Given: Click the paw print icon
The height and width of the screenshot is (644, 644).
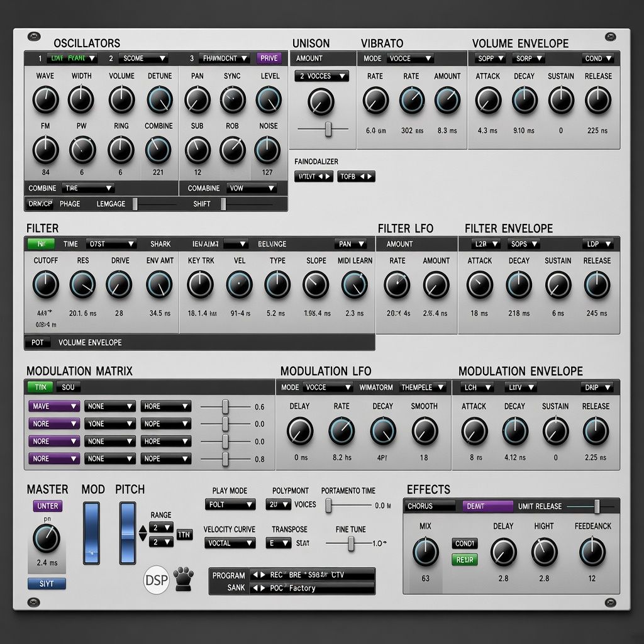Looking at the screenshot, I should point(183,579).
